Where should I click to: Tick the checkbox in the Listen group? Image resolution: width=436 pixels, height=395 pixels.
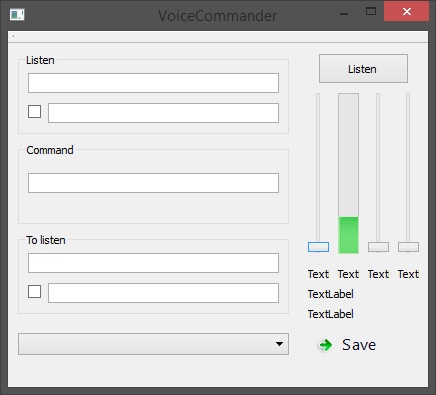pyautogui.click(x=34, y=112)
